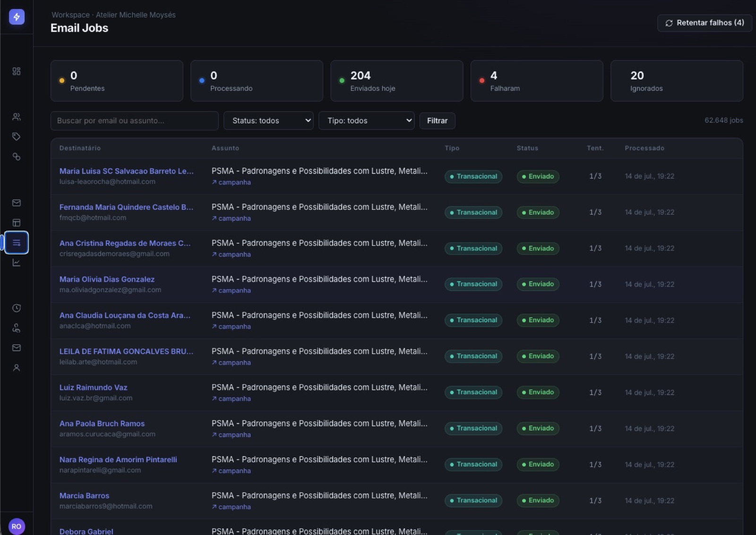Open the lower envelope icon in sidebar
The image size is (756, 535).
pos(17,348)
